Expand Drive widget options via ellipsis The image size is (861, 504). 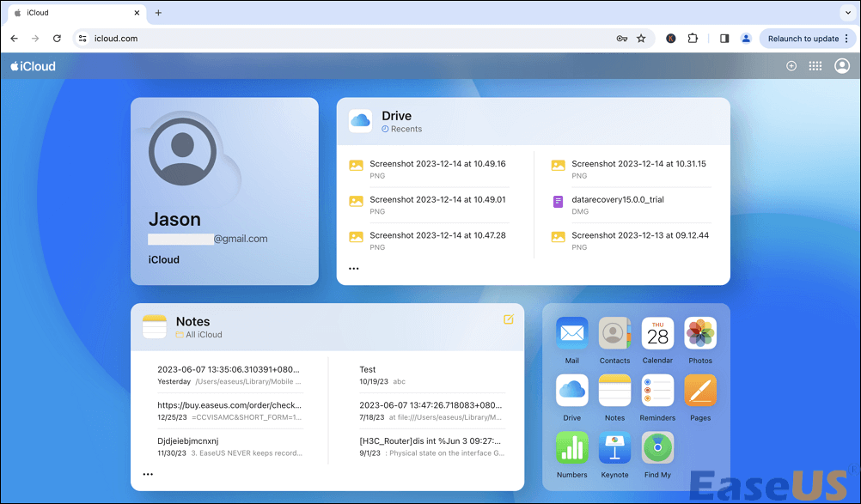tap(353, 267)
